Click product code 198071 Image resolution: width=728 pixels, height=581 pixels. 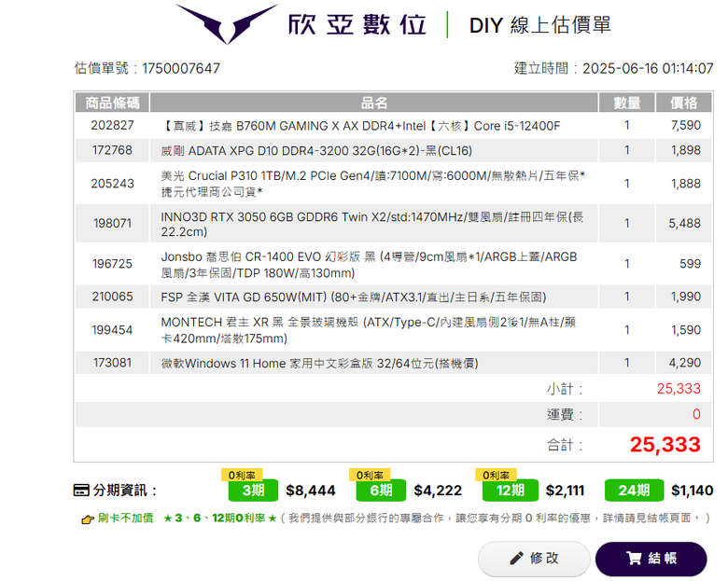click(x=112, y=224)
